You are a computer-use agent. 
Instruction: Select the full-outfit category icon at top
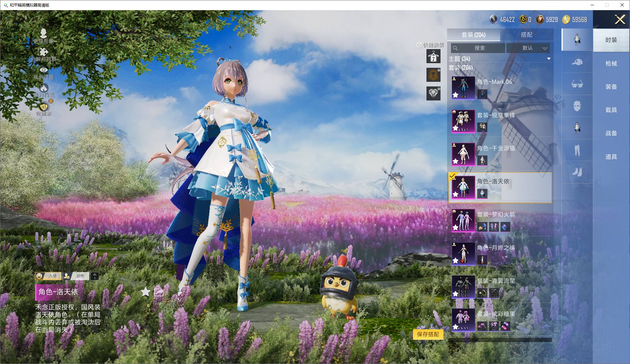pyautogui.click(x=577, y=40)
